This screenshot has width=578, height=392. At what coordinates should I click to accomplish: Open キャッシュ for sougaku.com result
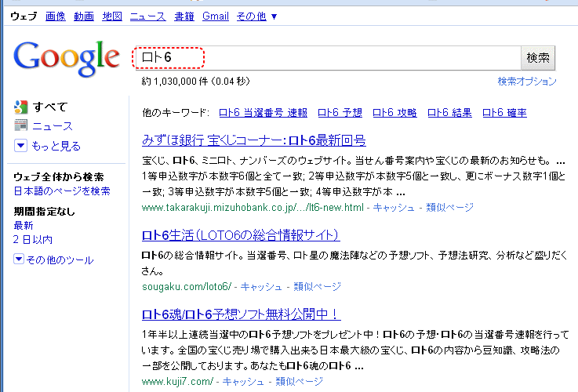(x=261, y=286)
